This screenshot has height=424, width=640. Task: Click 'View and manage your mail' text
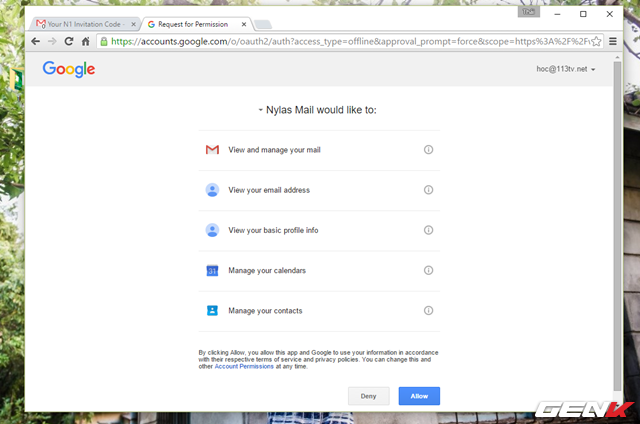coord(274,150)
